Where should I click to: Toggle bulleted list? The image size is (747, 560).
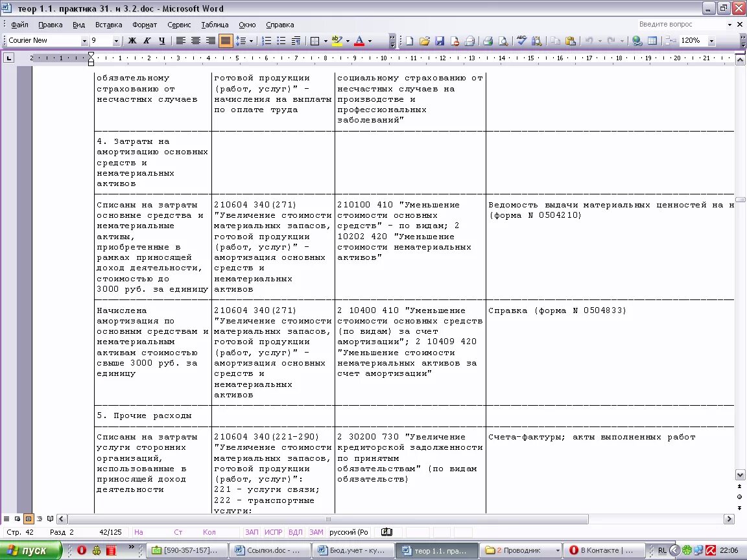(x=281, y=41)
